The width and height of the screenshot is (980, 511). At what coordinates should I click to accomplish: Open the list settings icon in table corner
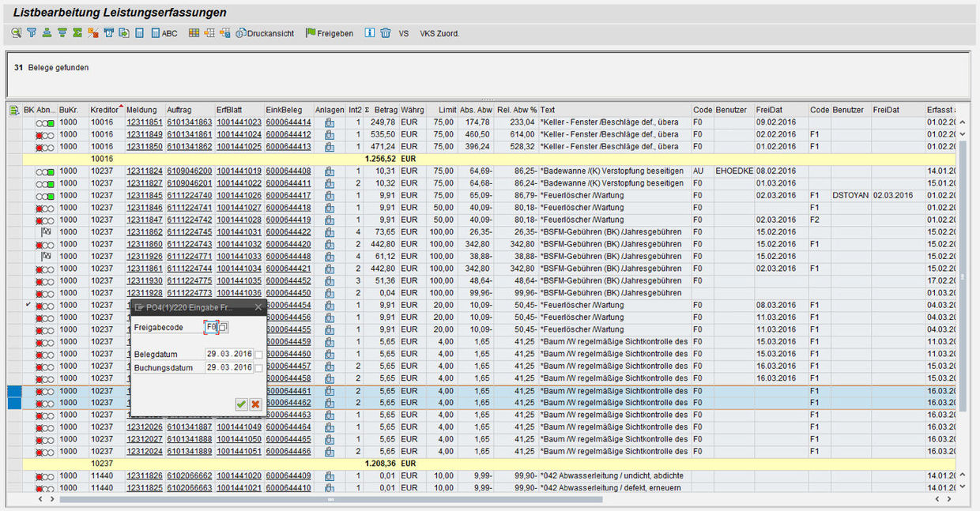(x=13, y=110)
